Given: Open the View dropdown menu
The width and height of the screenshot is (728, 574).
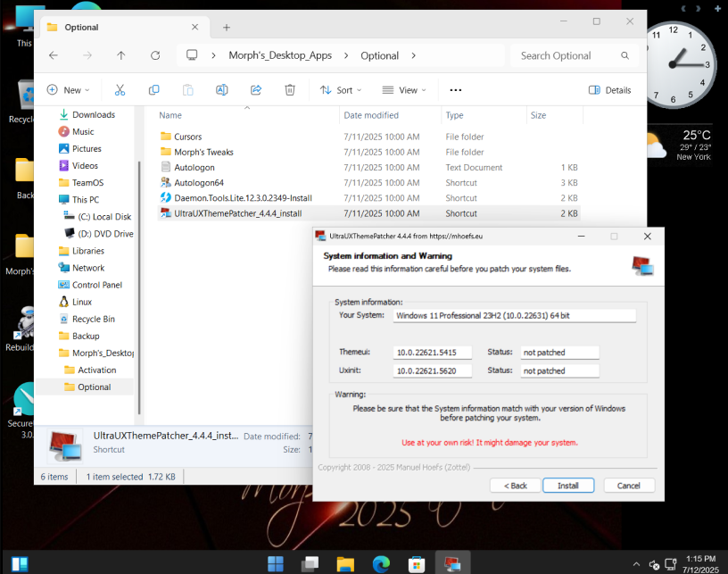Looking at the screenshot, I should pyautogui.click(x=404, y=90).
